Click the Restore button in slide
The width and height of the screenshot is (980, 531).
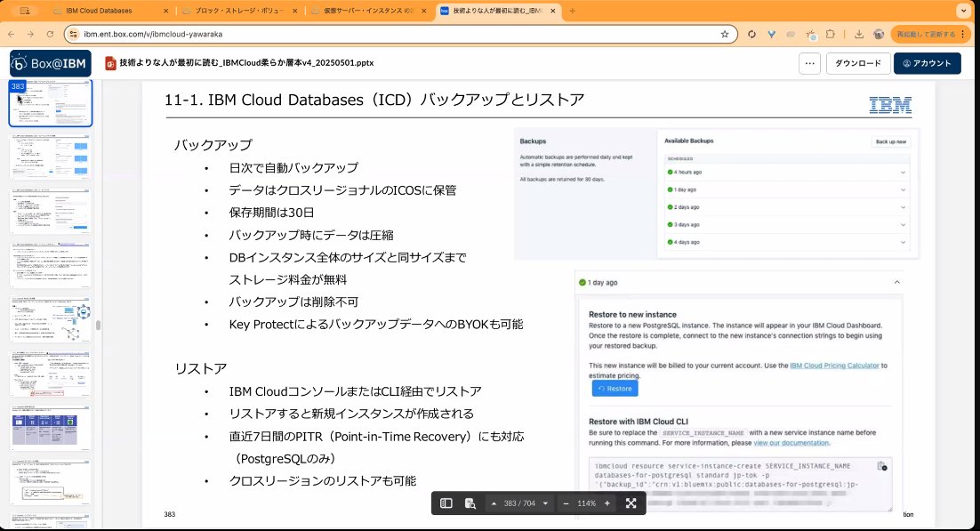[x=615, y=389]
